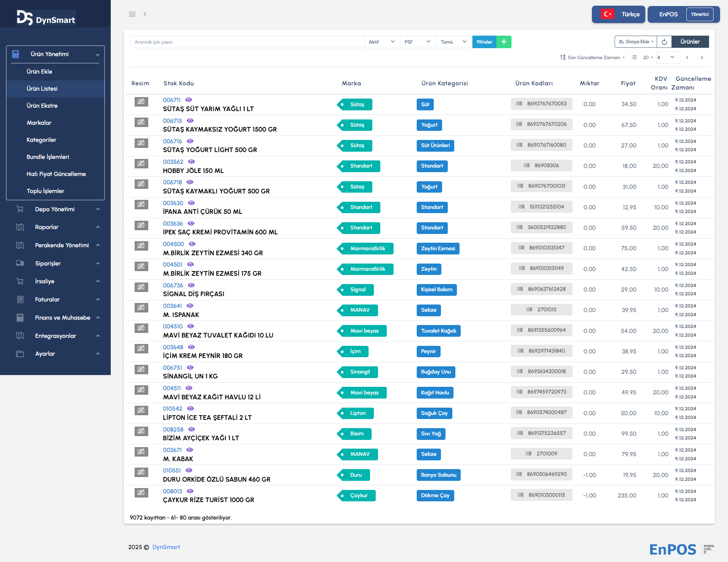Select Hızlı Fiyat Güncelleme menu item
This screenshot has width=728, height=562.
click(56, 174)
